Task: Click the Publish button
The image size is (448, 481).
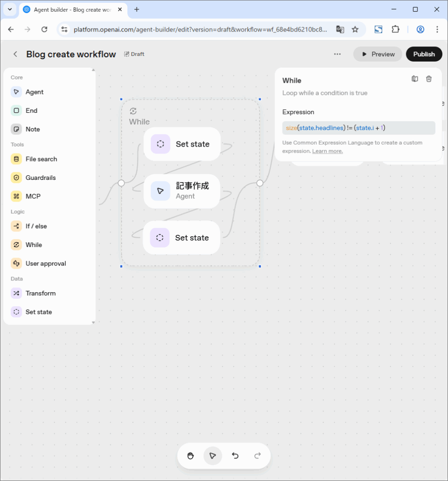Action: tap(424, 54)
